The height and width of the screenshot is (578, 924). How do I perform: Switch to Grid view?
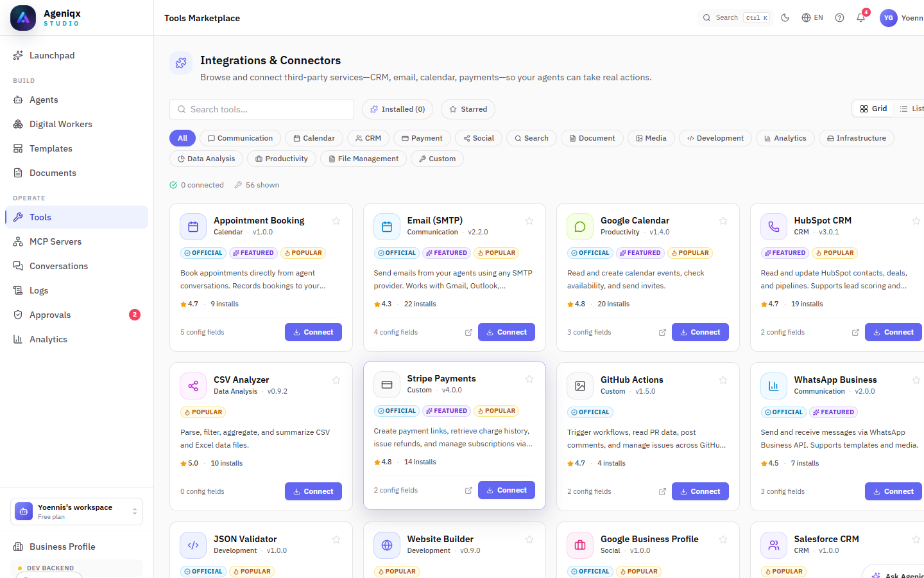pos(873,109)
